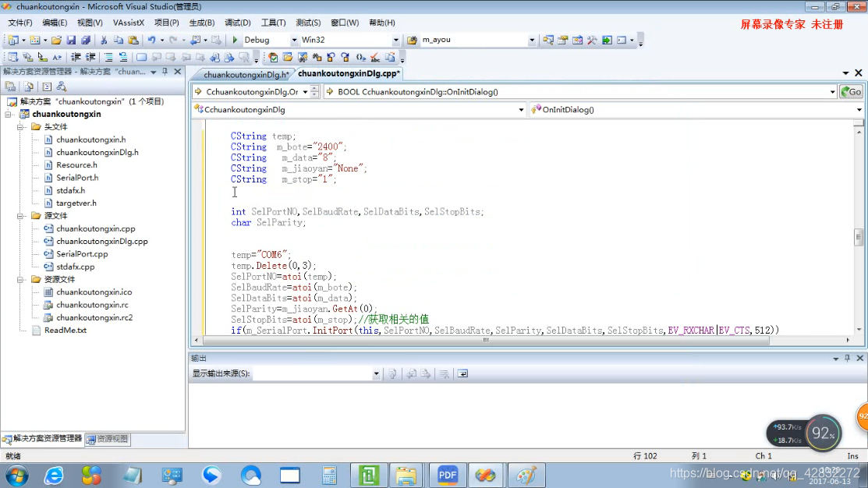Open the Toolbox wrench icon

point(593,40)
